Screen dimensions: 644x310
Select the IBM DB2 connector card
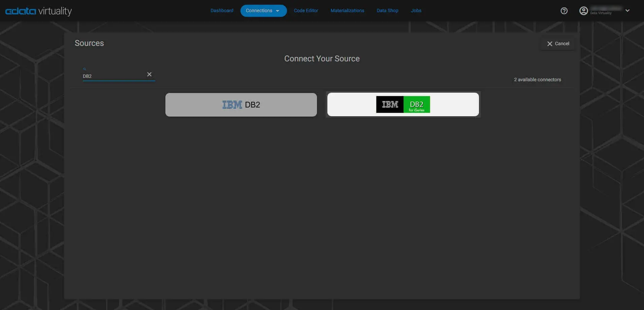pyautogui.click(x=241, y=105)
